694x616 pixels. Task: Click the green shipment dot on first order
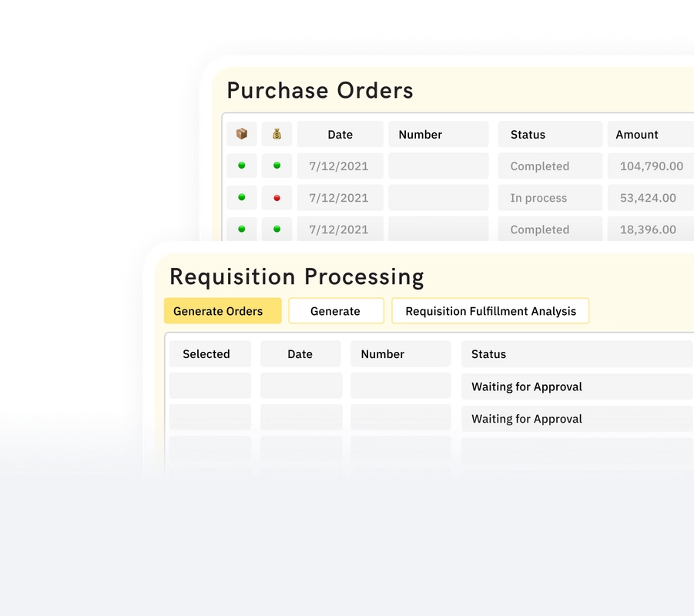(241, 166)
